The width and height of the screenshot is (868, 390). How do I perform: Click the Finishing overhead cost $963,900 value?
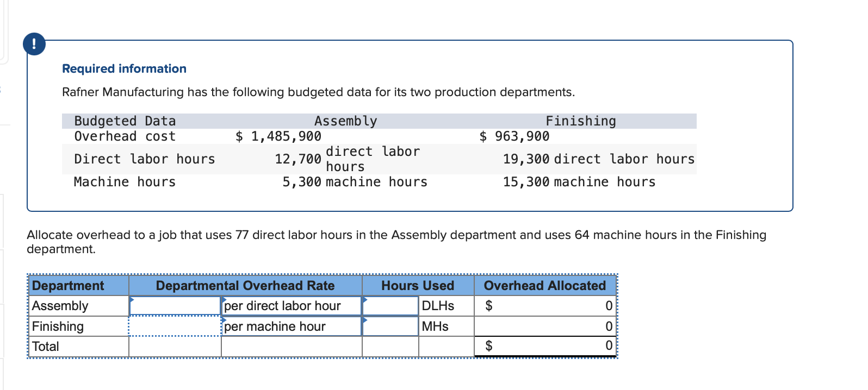pos(514,136)
